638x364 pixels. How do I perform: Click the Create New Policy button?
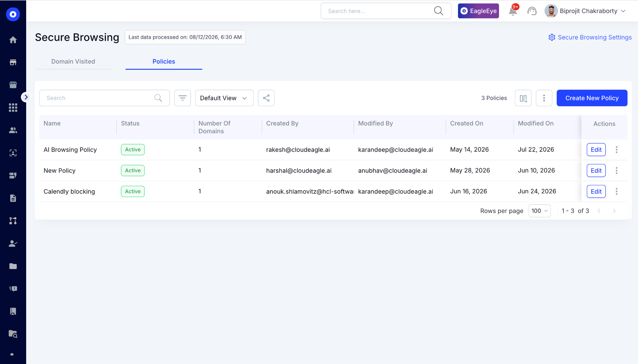(x=592, y=98)
